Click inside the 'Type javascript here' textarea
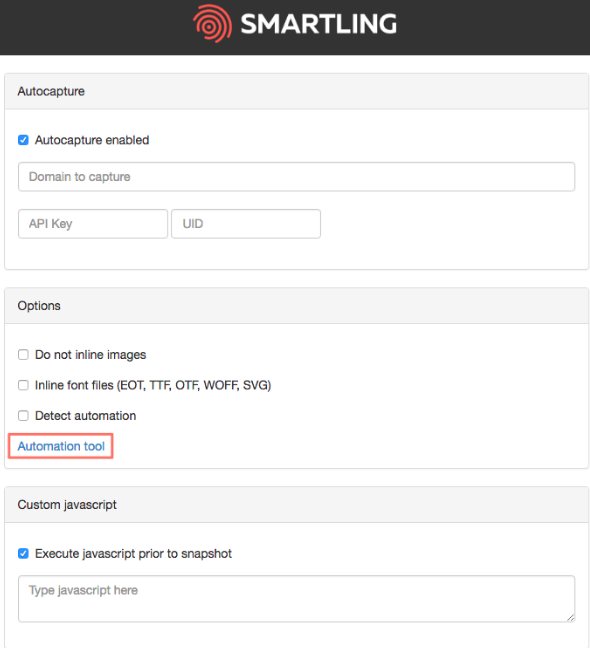Image resolution: width=590 pixels, height=648 pixels. pyautogui.click(x=296, y=599)
